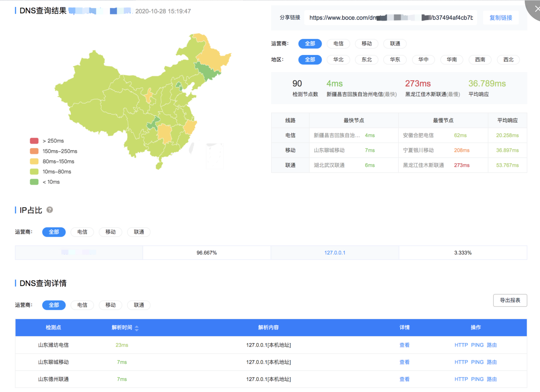Select 东北 region filter
The height and width of the screenshot is (392, 540).
pyautogui.click(x=367, y=60)
